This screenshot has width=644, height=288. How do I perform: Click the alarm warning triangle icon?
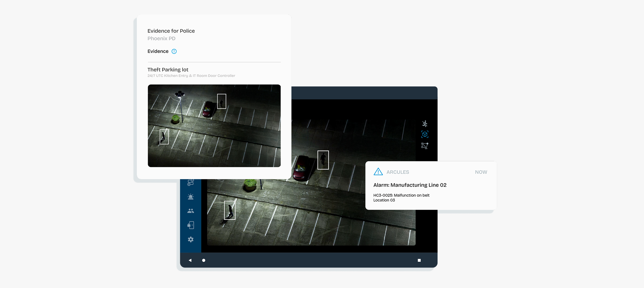378,172
